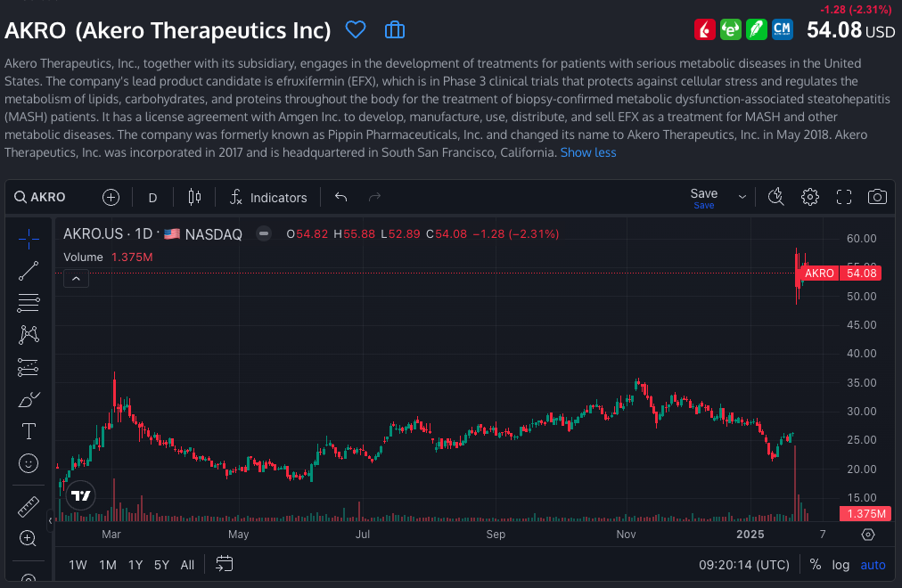Switch chart range to 5Y
This screenshot has height=588, width=902.
161,565
